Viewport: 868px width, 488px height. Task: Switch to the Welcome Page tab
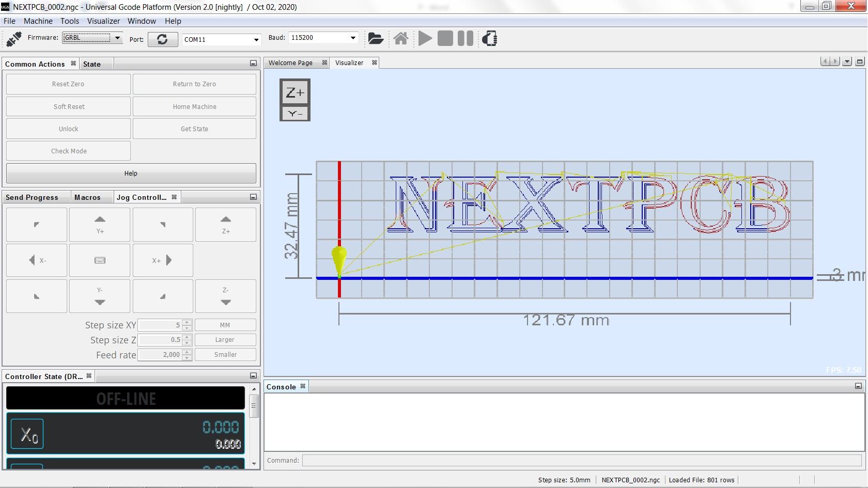(290, 63)
